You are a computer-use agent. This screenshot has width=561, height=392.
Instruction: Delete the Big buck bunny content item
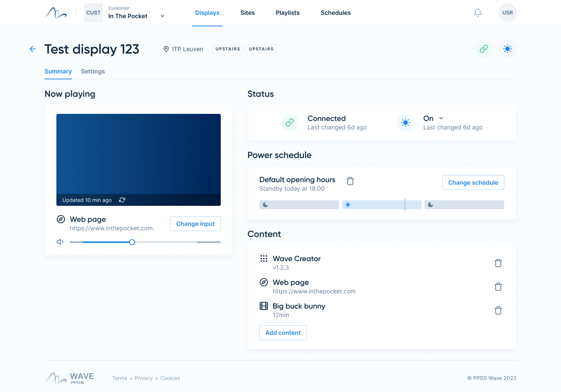pyautogui.click(x=498, y=310)
